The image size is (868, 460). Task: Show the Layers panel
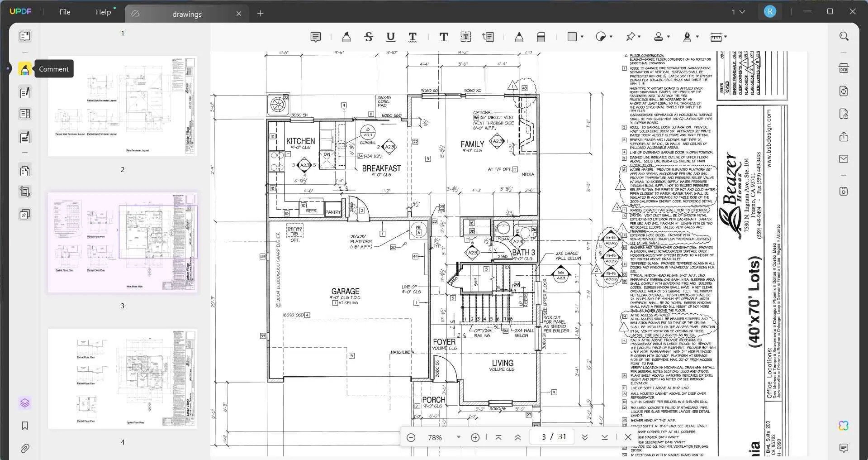click(x=25, y=402)
